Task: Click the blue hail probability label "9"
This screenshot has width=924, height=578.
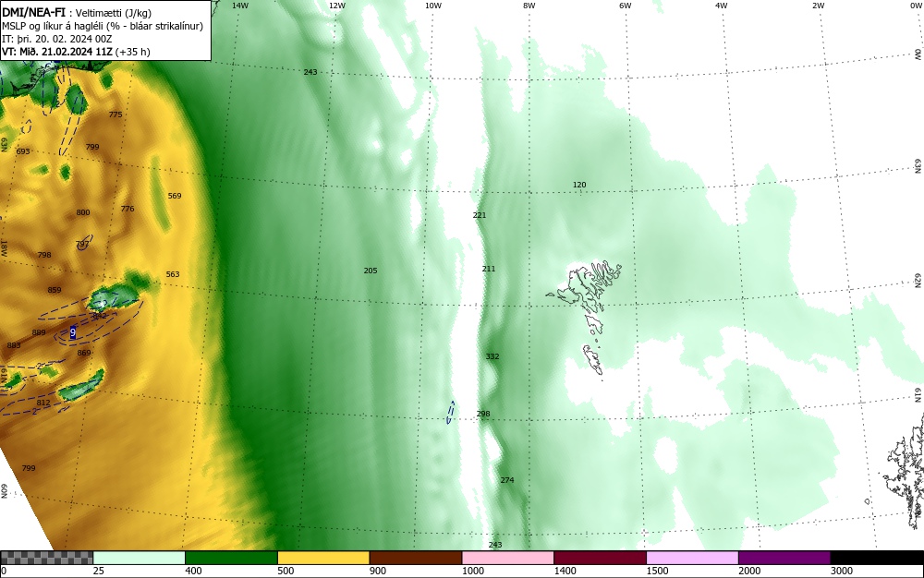Action: pyautogui.click(x=72, y=332)
